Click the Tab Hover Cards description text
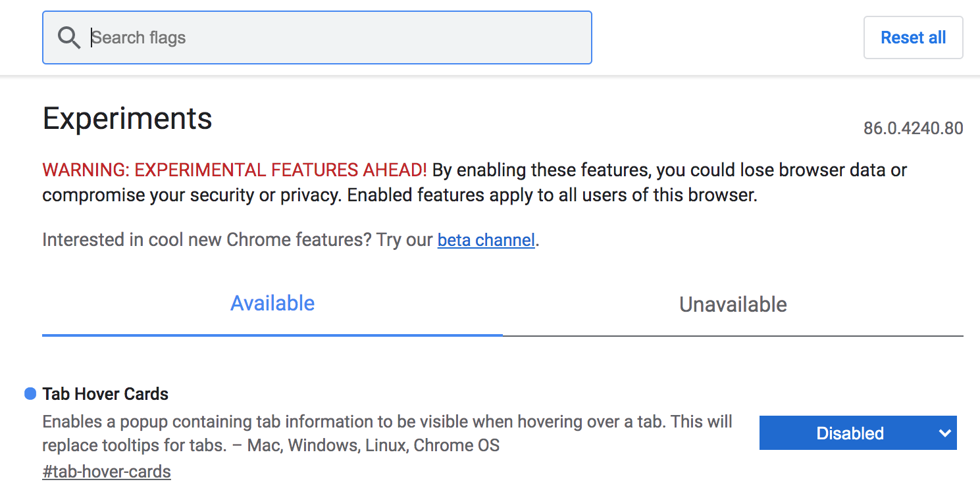Screen dimensions: 980x490 (387, 422)
